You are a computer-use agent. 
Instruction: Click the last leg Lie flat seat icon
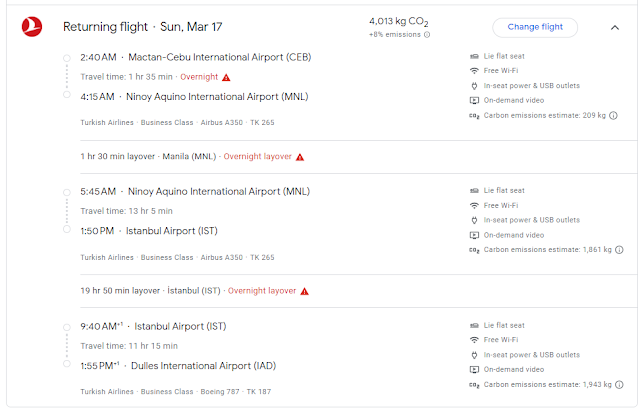coord(474,325)
